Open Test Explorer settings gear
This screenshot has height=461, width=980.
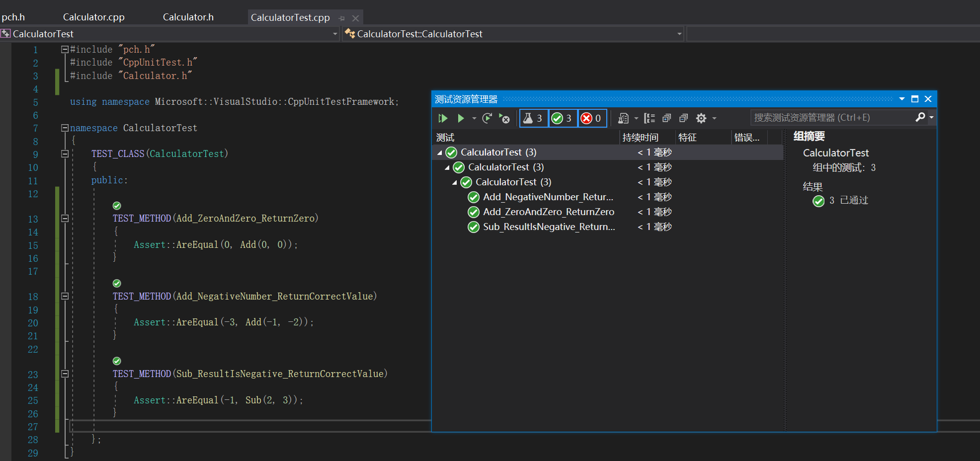701,118
